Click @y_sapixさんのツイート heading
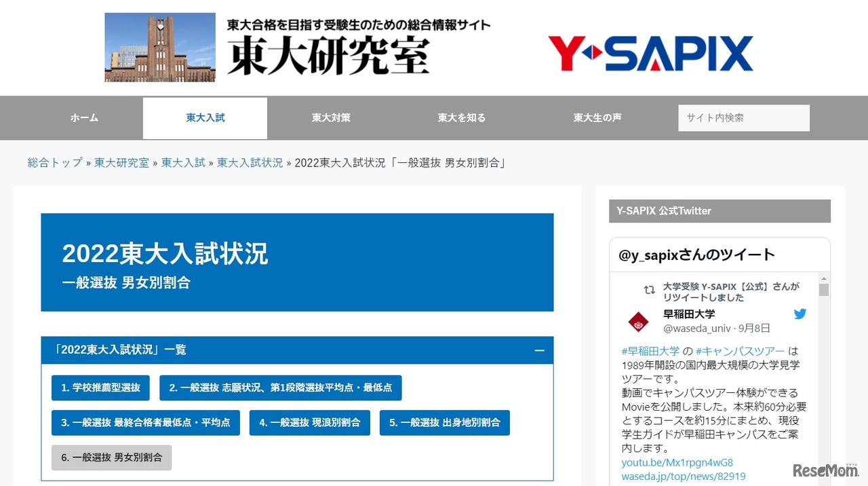This screenshot has width=868, height=486. pyautogui.click(x=696, y=255)
